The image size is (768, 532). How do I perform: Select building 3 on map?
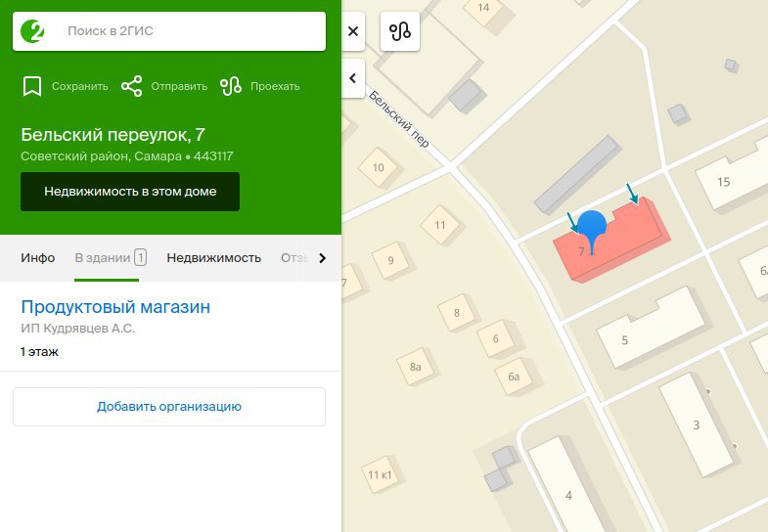[697, 423]
